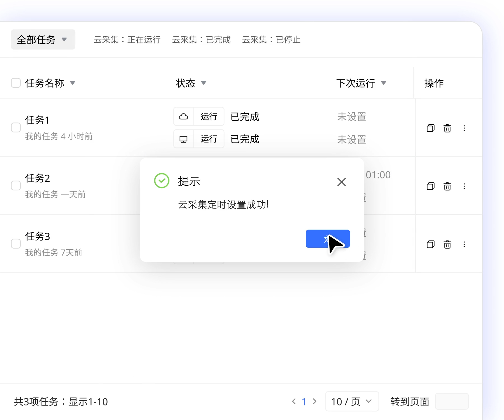
Task: Tick the checkbox for 任务3
Action: click(x=16, y=244)
